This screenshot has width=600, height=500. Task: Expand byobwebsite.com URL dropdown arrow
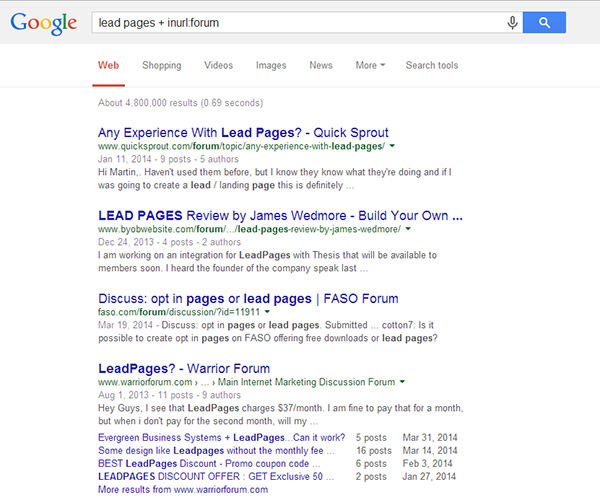click(408, 229)
